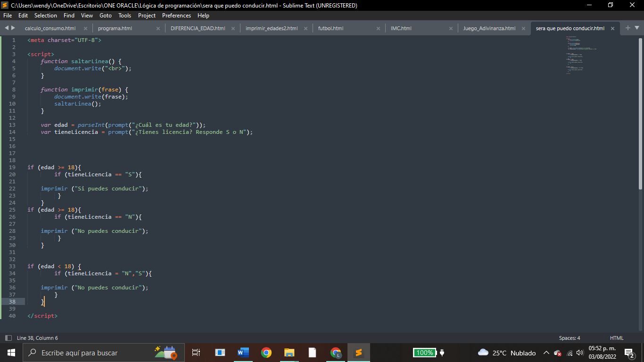
Task: Click the Sublime Text taskbar icon
Action: 359,353
